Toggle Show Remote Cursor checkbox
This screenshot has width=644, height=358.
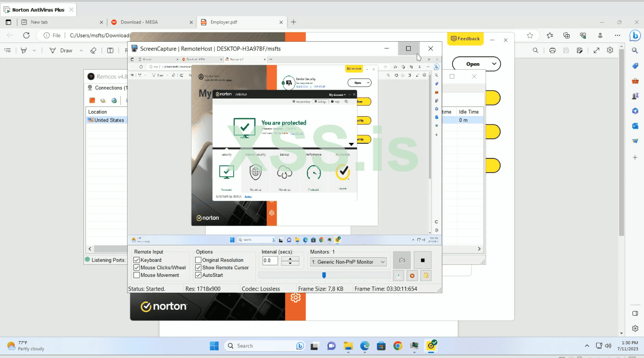point(198,268)
